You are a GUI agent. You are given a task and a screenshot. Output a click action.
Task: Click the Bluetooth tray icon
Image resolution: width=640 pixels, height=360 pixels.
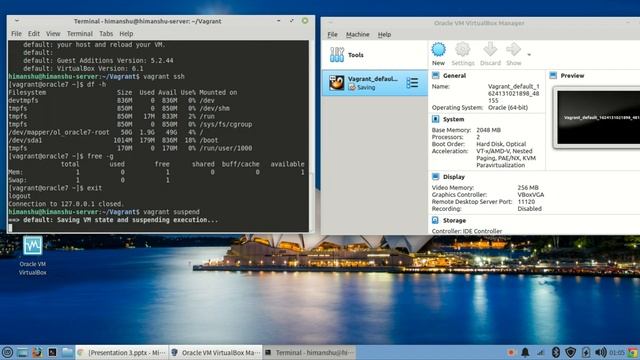[x=555, y=352]
